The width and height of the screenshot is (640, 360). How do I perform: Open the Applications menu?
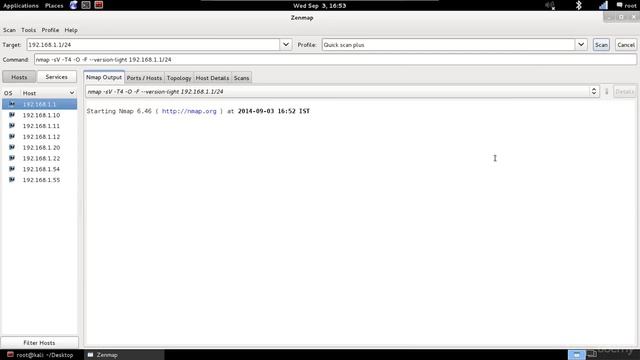21,5
